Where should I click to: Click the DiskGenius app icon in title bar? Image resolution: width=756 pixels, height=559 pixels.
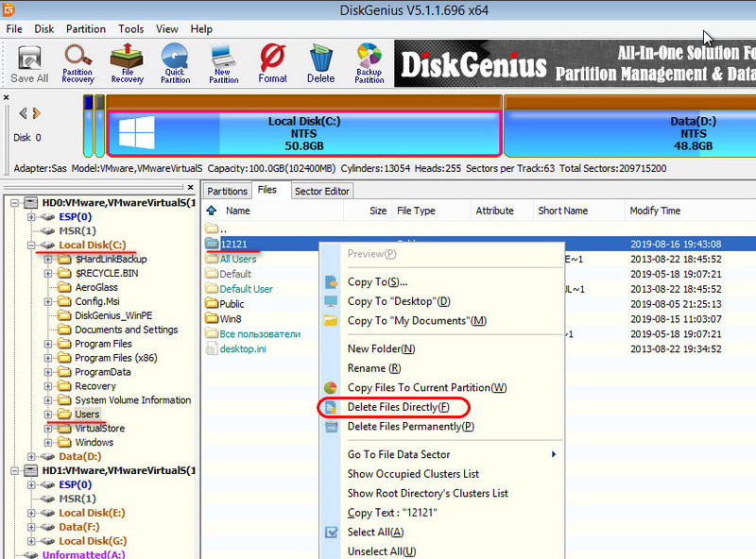(9, 8)
